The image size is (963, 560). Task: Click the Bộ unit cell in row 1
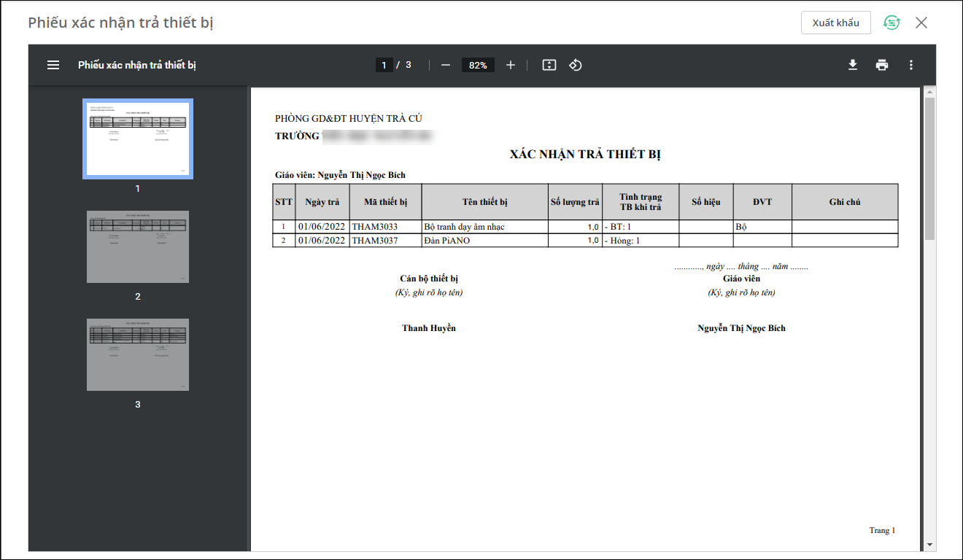pos(762,227)
